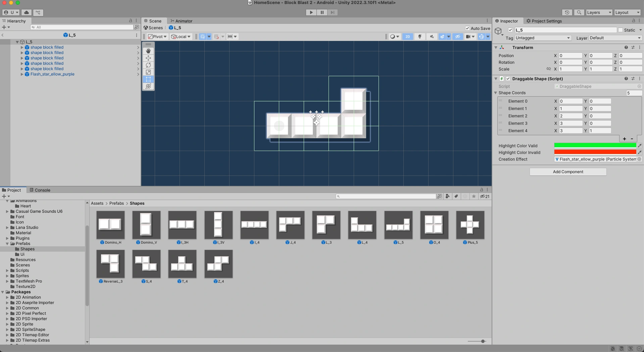This screenshot has height=352, width=644.
Task: Select the Hand view tool
Action: pyautogui.click(x=148, y=51)
